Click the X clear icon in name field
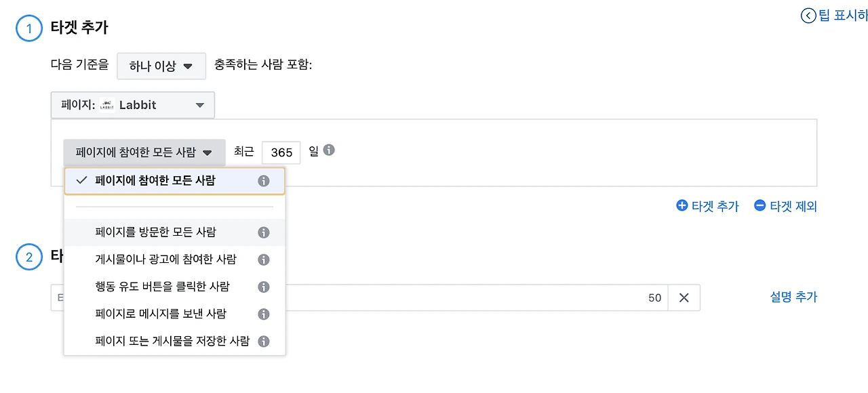Screen dimensions: 868x393 tap(684, 297)
